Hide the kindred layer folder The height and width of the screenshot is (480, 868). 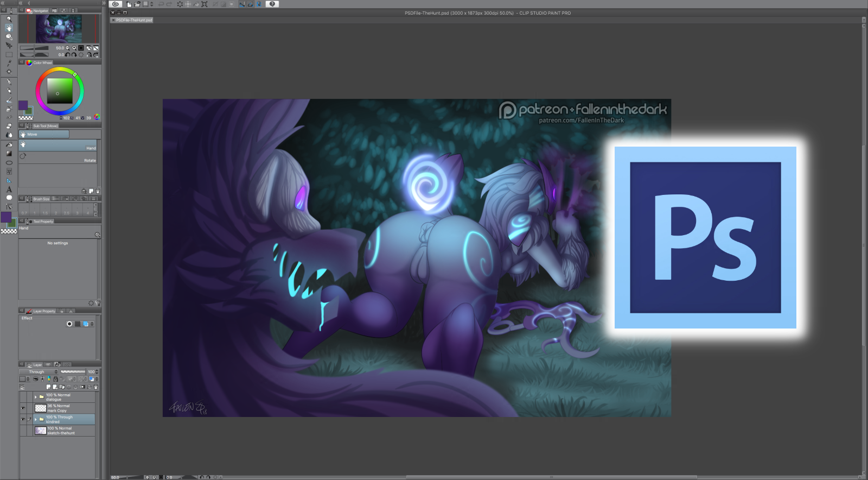(x=23, y=419)
